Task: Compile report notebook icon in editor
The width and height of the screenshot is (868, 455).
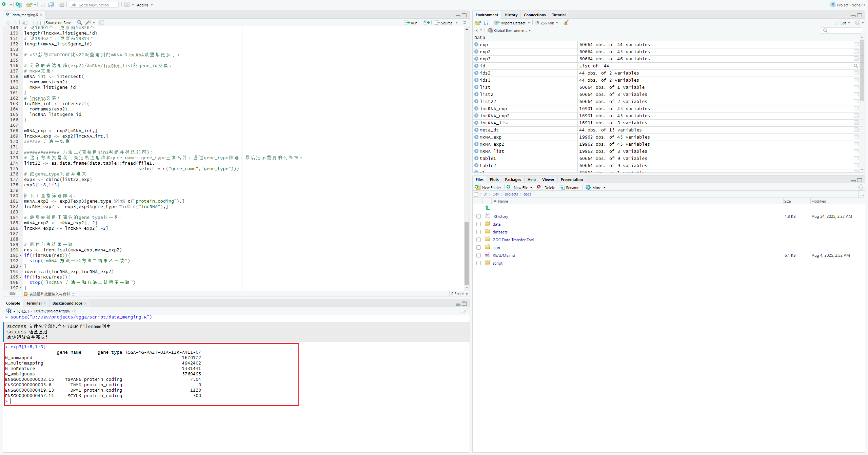Action: click(x=102, y=23)
